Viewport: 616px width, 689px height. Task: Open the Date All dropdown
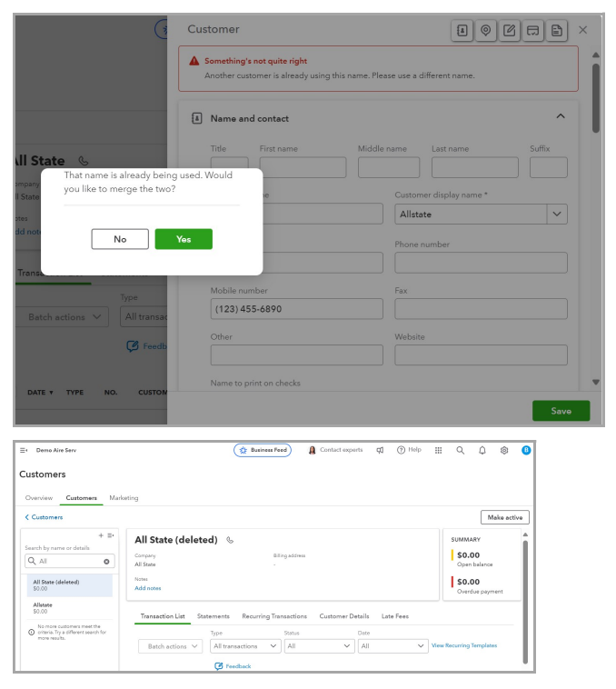coord(393,646)
